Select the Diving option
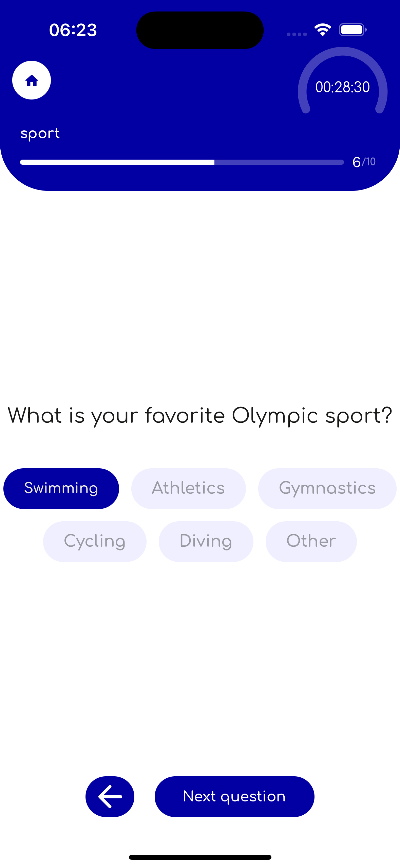400x868 pixels. click(206, 541)
